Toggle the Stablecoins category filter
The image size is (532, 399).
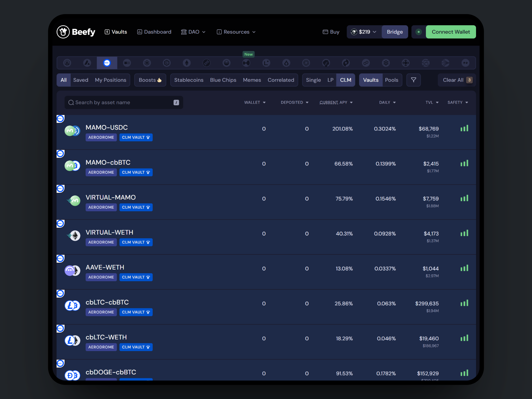click(189, 80)
